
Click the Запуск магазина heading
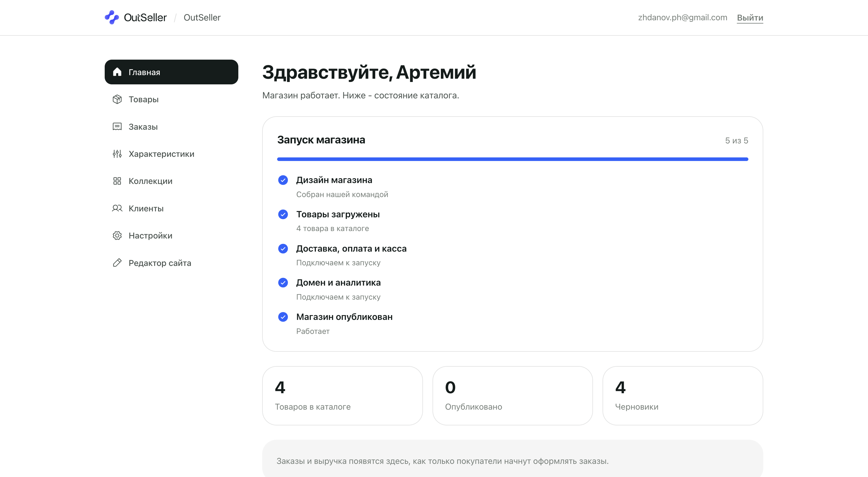[321, 140]
